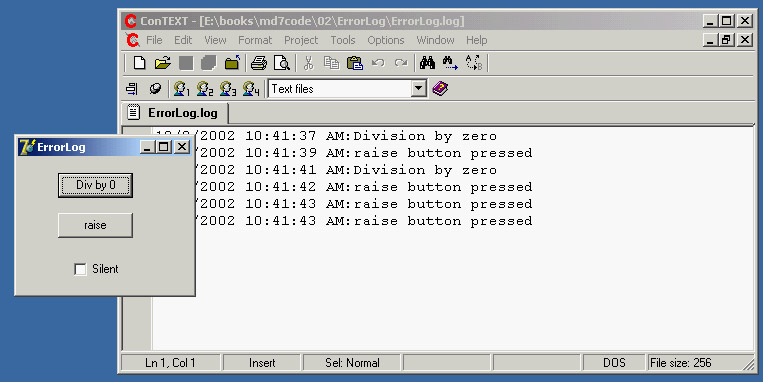Click the Sel: Normal status panel
Screen dimensions: 763x382
pyautogui.click(x=352, y=363)
